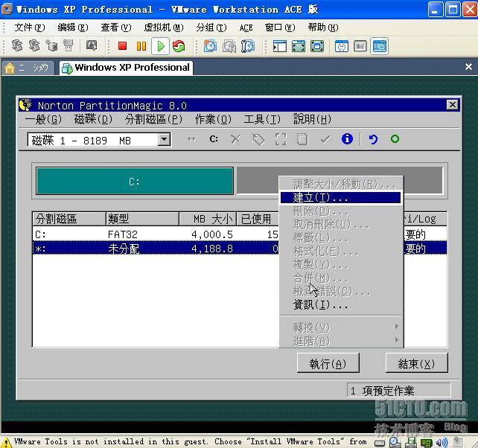
Task: Click the MB 大小 column header
Action: click(x=208, y=219)
